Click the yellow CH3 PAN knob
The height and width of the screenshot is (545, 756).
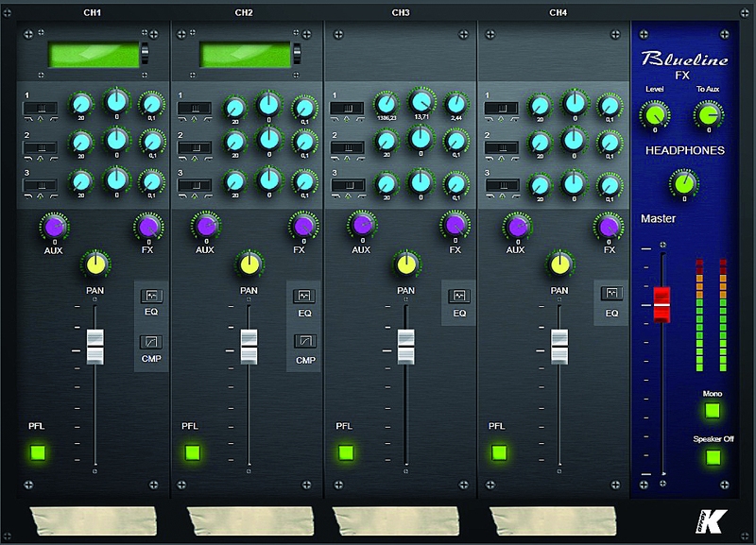tap(406, 264)
